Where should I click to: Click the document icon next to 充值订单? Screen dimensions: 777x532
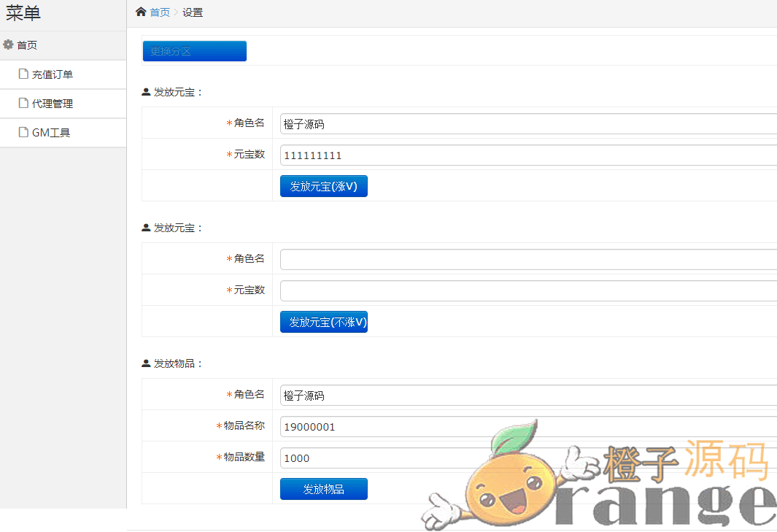pyautogui.click(x=23, y=74)
